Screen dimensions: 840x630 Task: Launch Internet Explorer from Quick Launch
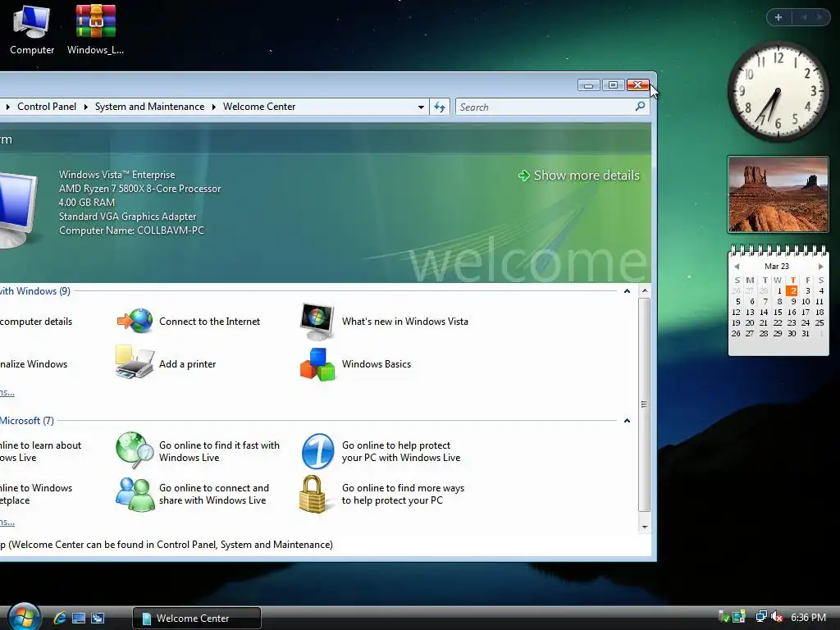[60, 618]
